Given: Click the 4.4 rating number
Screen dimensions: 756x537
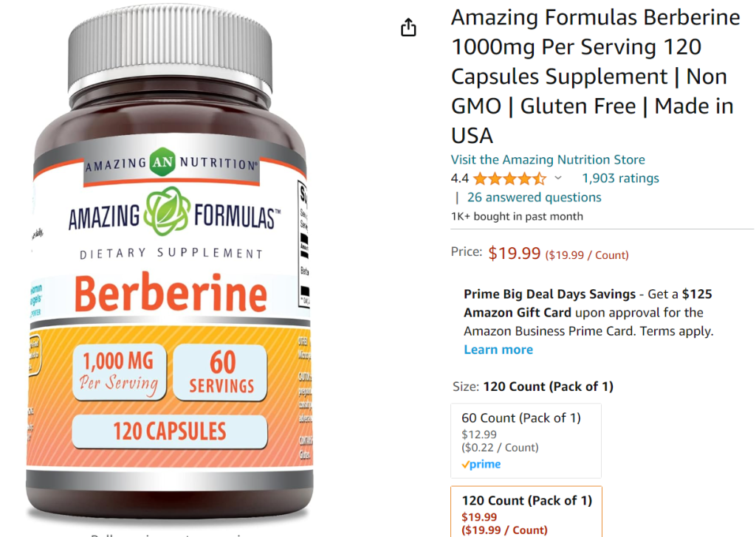Looking at the screenshot, I should pyautogui.click(x=459, y=179).
